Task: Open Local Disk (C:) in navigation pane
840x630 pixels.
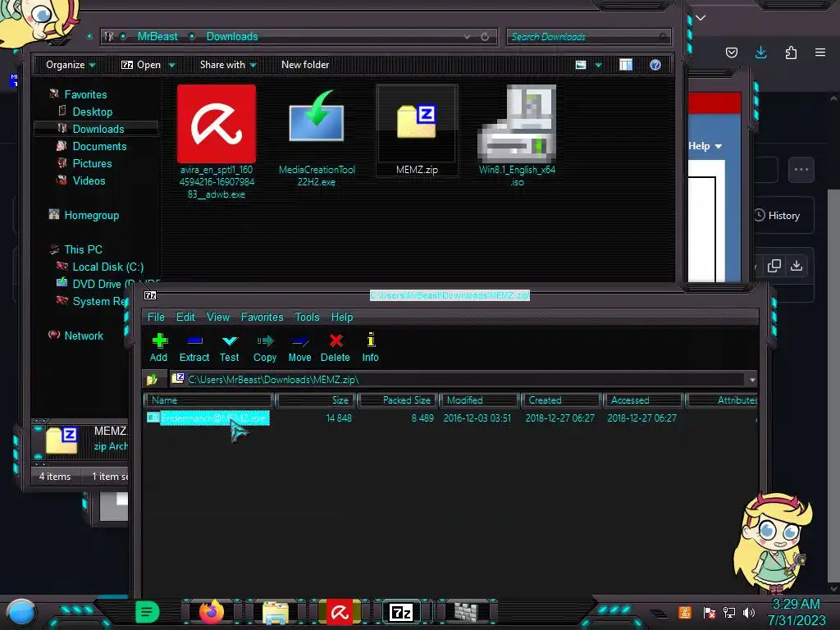Action: pos(107,267)
